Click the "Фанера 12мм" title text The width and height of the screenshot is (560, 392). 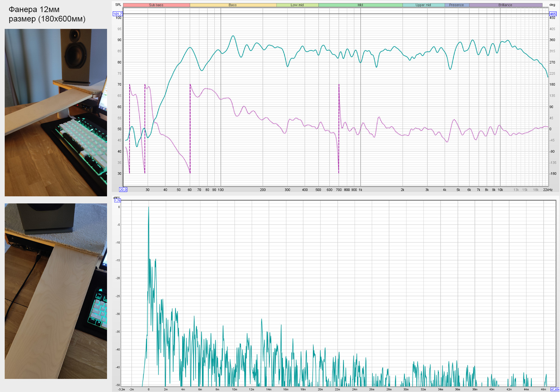click(x=34, y=9)
